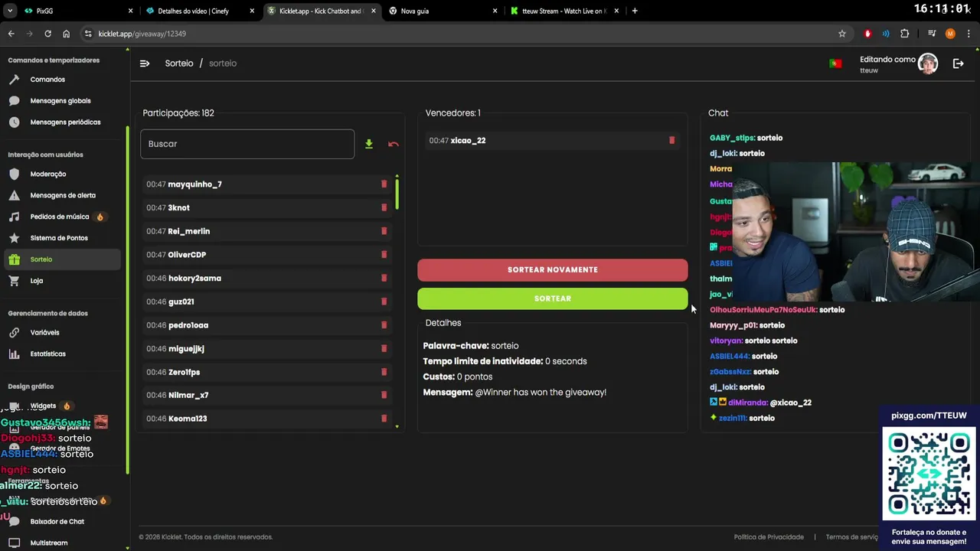Screen dimensions: 980x551
Task: Delete participant miguejjkj
Action: coord(384,348)
